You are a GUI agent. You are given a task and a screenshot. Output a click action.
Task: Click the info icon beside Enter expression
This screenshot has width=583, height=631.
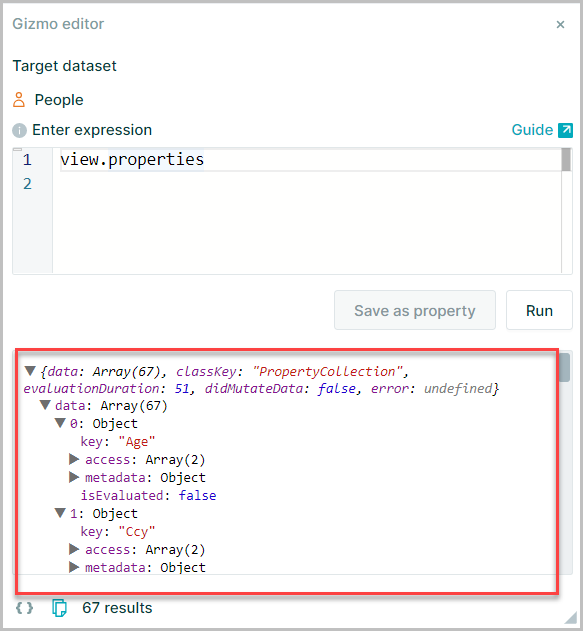click(x=19, y=130)
